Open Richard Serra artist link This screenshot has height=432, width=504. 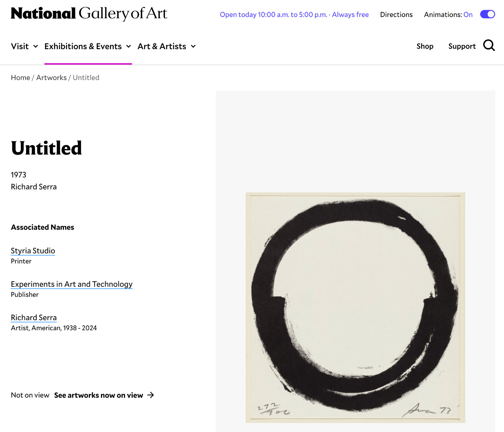pos(34,317)
